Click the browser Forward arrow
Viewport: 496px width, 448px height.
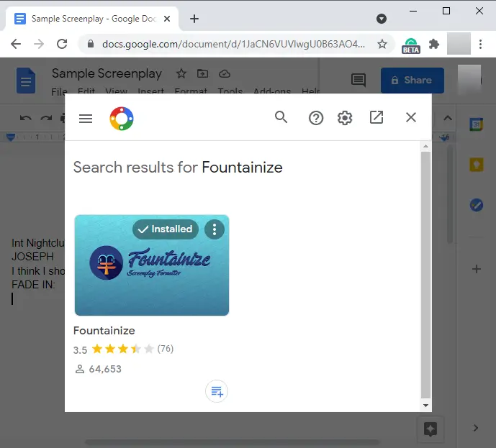[x=39, y=44]
